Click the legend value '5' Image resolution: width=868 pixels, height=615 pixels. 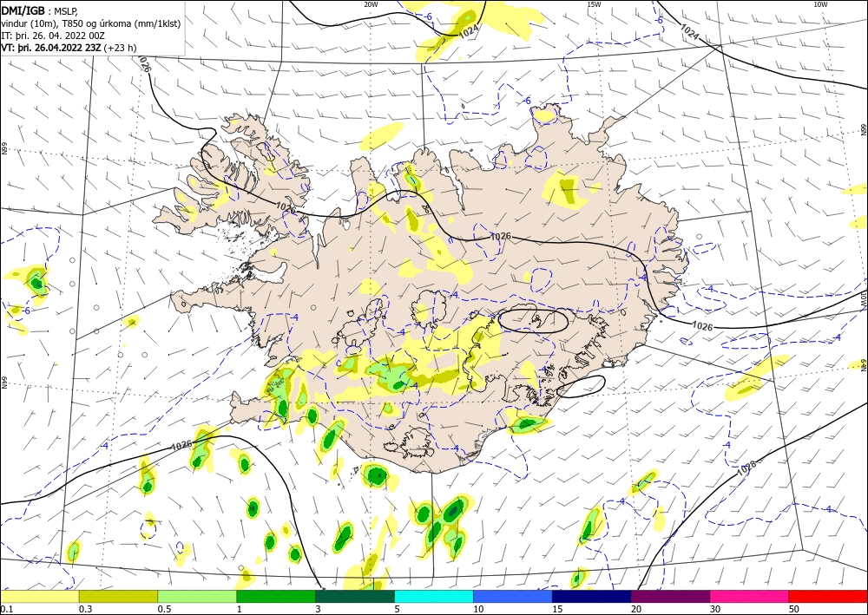[397, 609]
